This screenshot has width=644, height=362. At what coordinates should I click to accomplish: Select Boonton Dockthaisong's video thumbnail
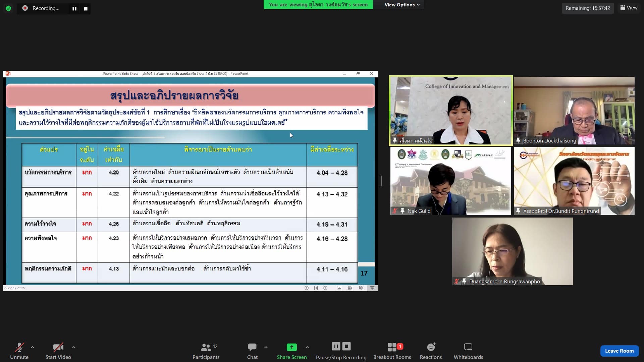click(574, 111)
